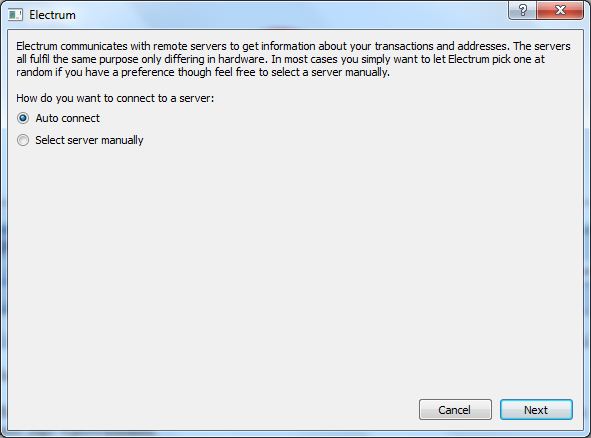
Task: Choose the Select server manually radio button
Action: 23,140
